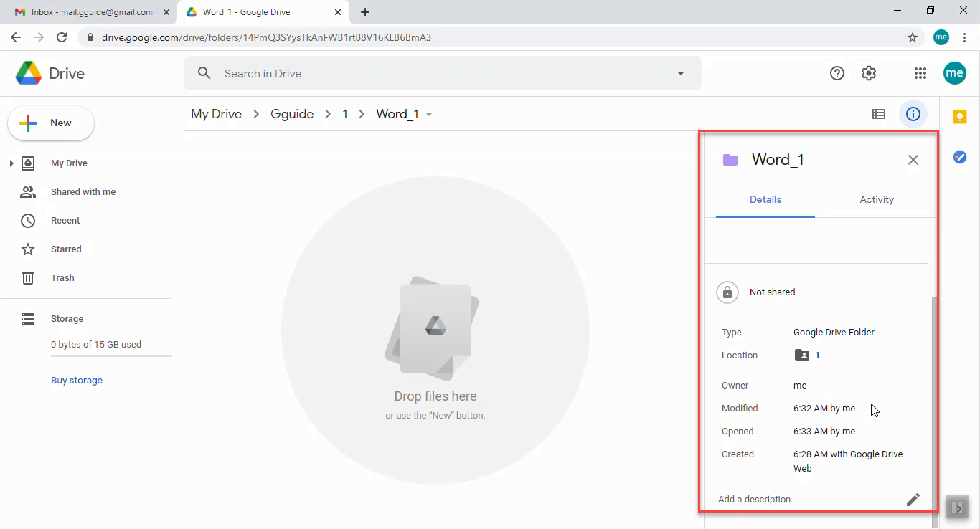980x529 pixels.
Task: Bookmark the page with the address bar star
Action: [911, 37]
